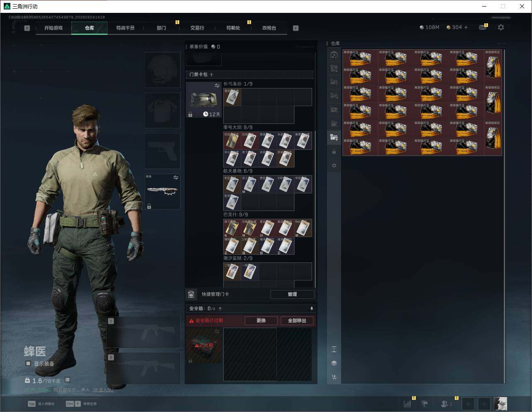Image resolution: width=532 pixels, height=412 pixels.
Task: Select the knife in the melee slot
Action: tap(162, 191)
